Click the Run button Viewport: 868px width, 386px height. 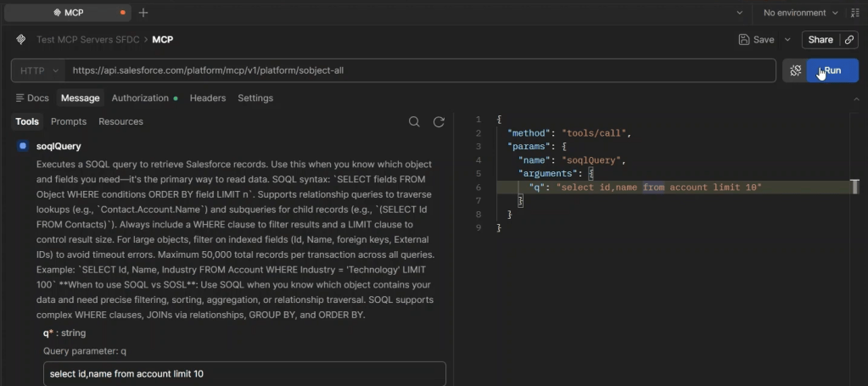(832, 70)
